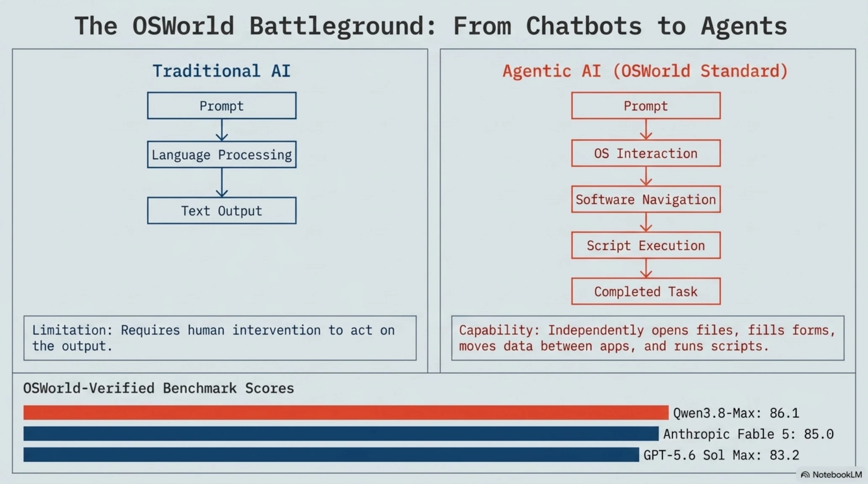Image resolution: width=868 pixels, height=484 pixels.
Task: Click the Capability note about opening files
Action: click(x=648, y=338)
